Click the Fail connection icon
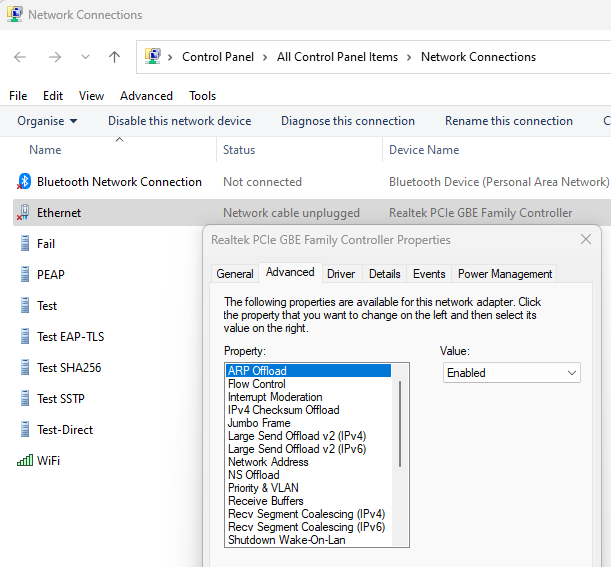This screenshot has width=611, height=567. [x=25, y=244]
